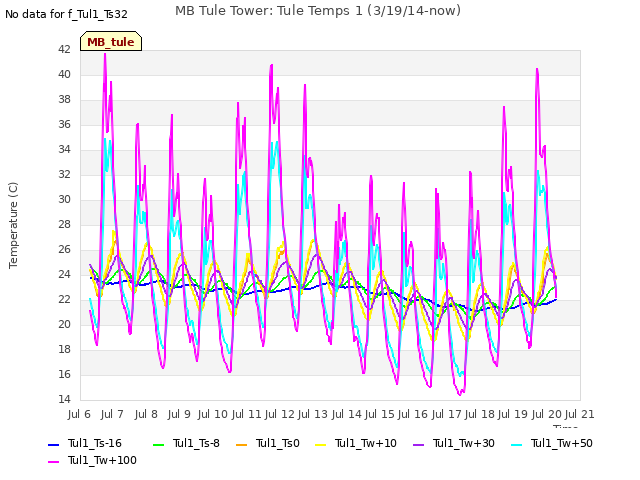Select the Tul1_Tw+30 legend entry
This screenshot has width=640, height=480.
(x=454, y=443)
